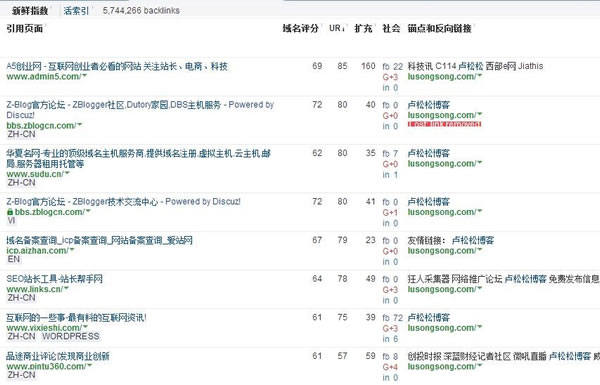The image size is (600, 385).
Task: Click ZH-CN tag under www.sudu.cn
Action: point(21,183)
